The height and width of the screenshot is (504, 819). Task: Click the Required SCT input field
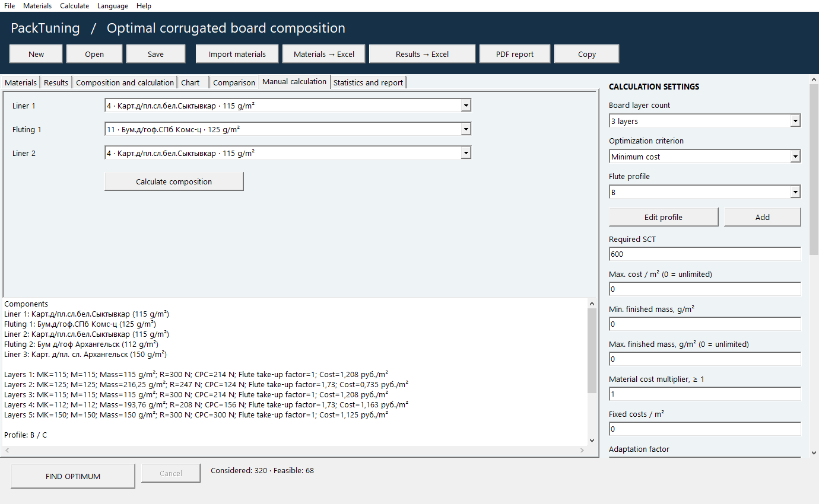704,254
